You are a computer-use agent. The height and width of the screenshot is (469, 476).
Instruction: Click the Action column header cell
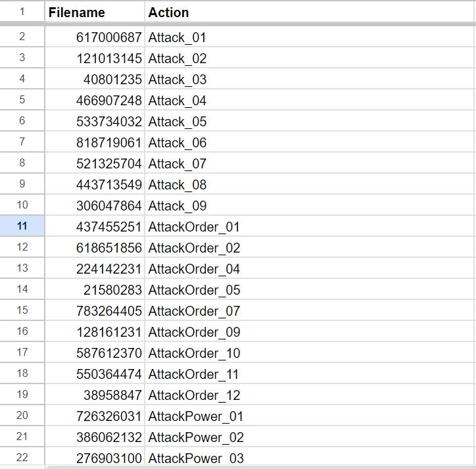point(309,12)
